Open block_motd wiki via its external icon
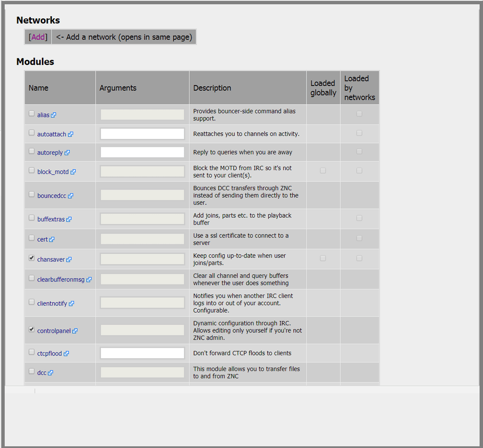This screenshot has height=448, width=483. click(x=73, y=172)
